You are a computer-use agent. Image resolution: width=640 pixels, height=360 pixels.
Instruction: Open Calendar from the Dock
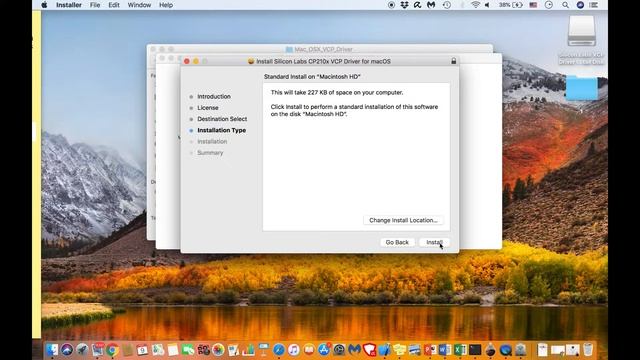(142, 350)
